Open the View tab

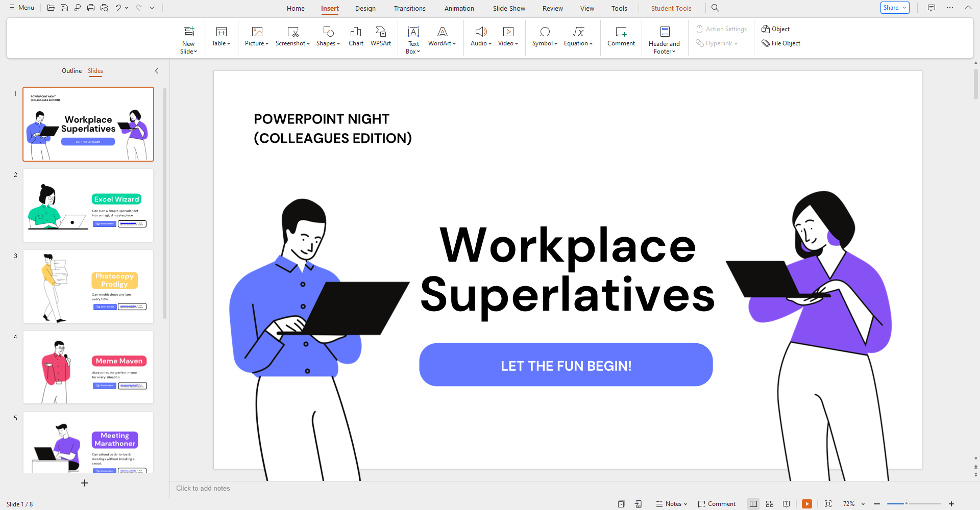587,8
